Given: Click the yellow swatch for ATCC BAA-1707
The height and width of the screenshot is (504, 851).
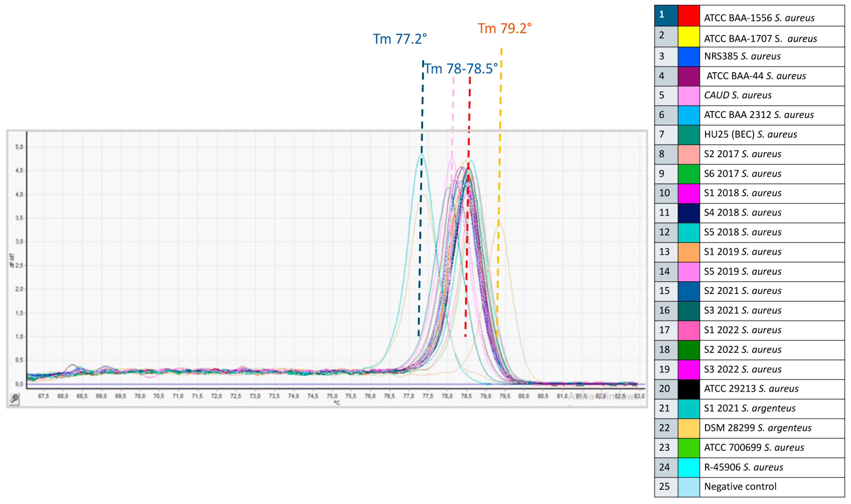Looking at the screenshot, I should tap(689, 37).
